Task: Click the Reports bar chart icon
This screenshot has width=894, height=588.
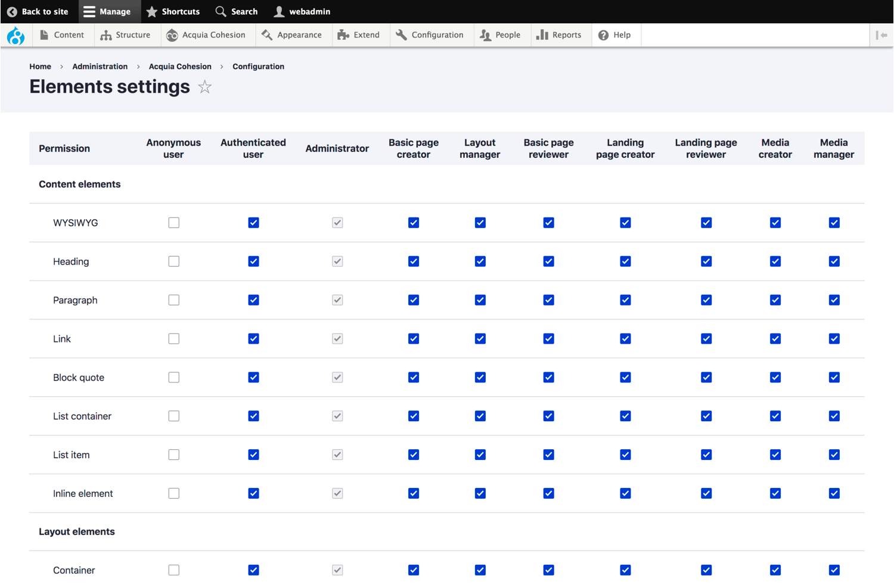Action: tap(542, 35)
